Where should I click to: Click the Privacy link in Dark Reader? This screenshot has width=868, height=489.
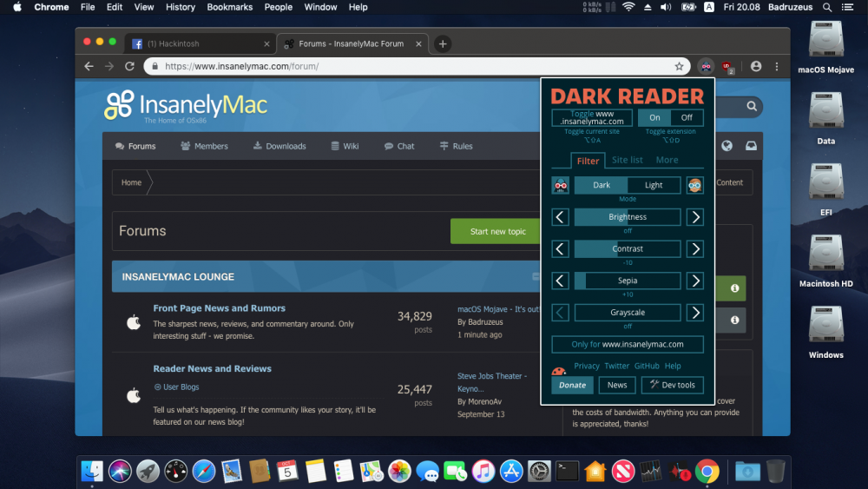tap(586, 366)
